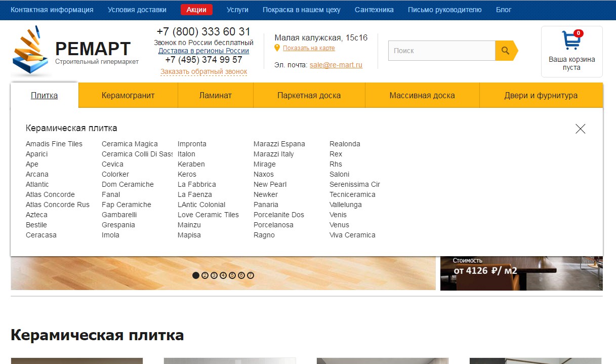The width and height of the screenshot is (616, 364).
Task: Select slider dot number 2
Action: pos(205,275)
